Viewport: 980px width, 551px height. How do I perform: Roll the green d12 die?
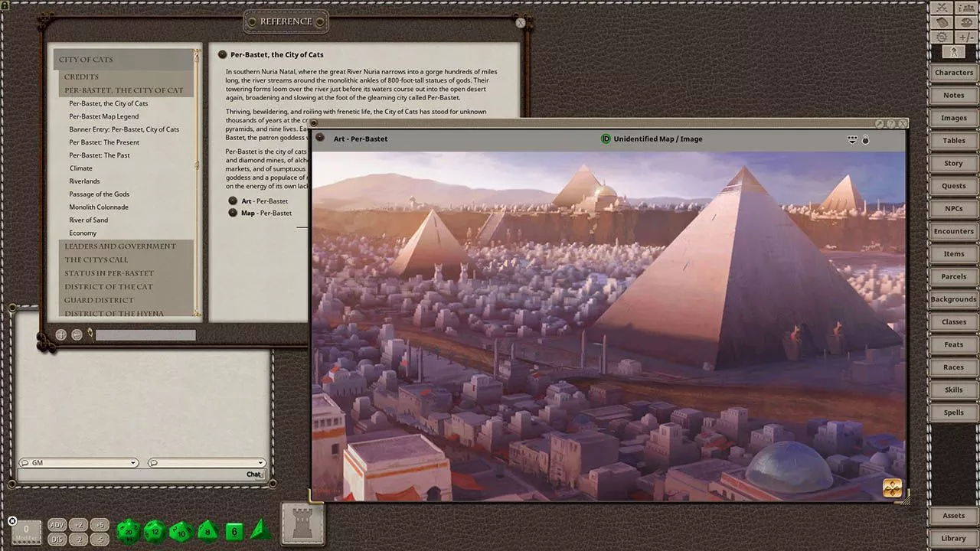[155, 530]
